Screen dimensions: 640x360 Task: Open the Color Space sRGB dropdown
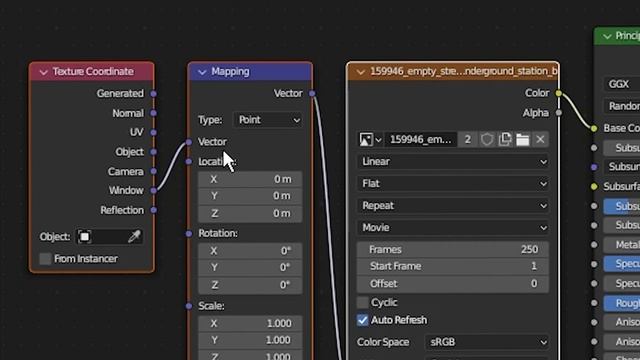pos(487,342)
